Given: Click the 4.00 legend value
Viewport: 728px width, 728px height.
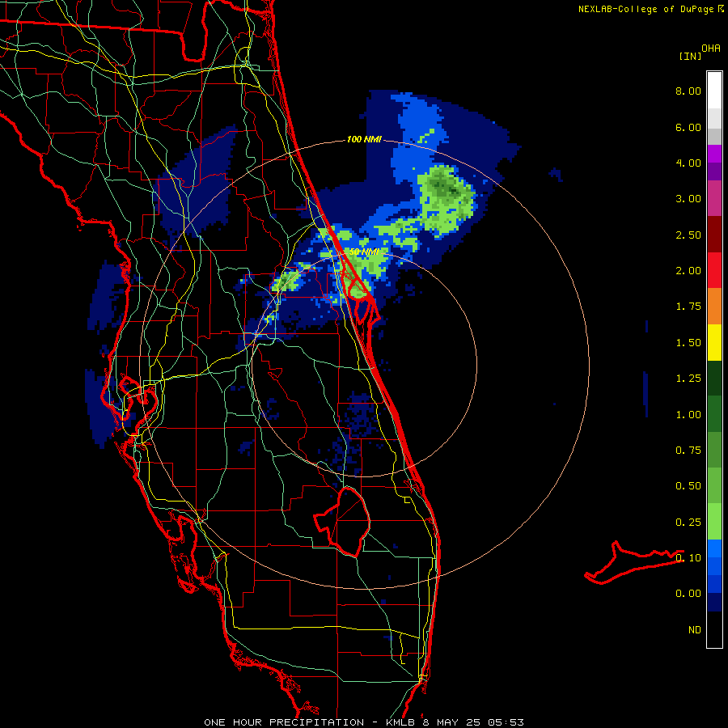Looking at the screenshot, I should pos(688,163).
